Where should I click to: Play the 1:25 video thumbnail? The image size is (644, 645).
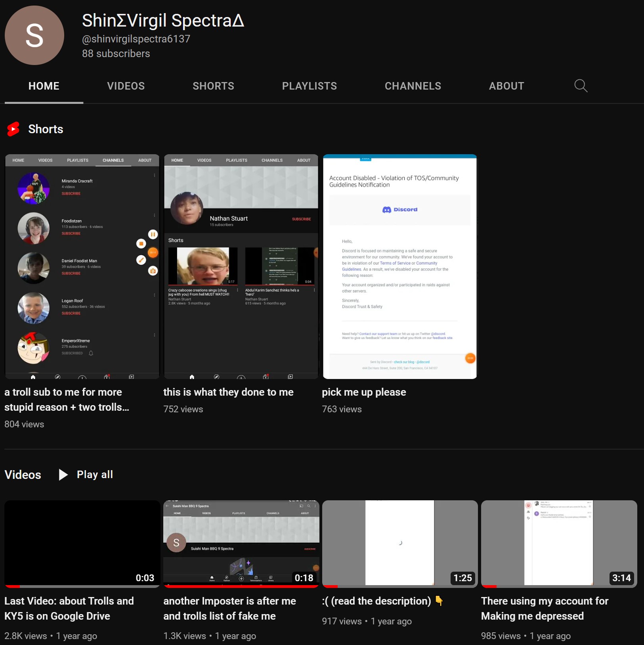point(400,542)
